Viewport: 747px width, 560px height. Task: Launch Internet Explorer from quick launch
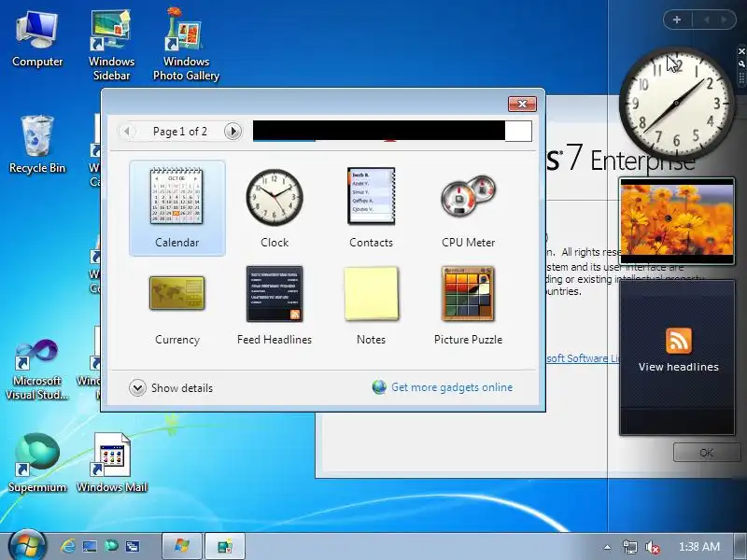pyautogui.click(x=67, y=546)
